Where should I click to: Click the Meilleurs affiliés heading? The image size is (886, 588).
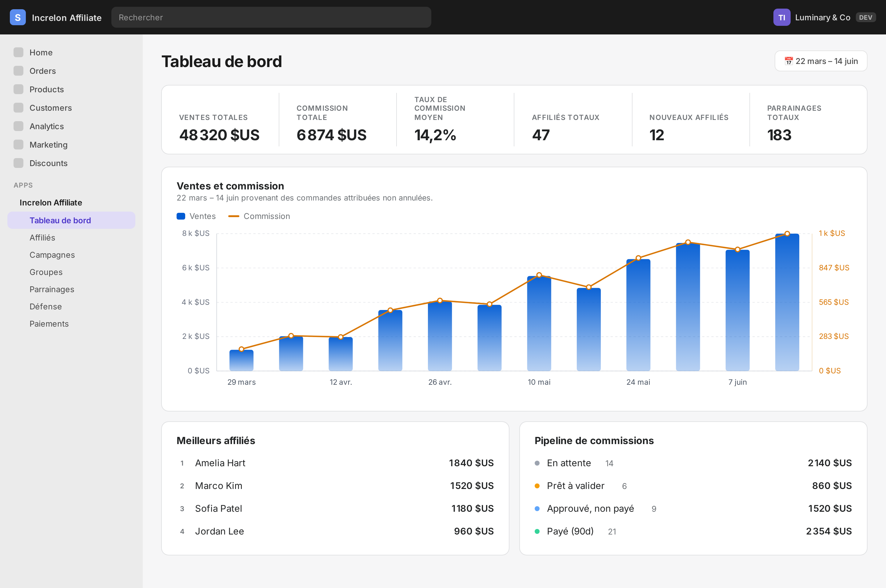coord(216,441)
